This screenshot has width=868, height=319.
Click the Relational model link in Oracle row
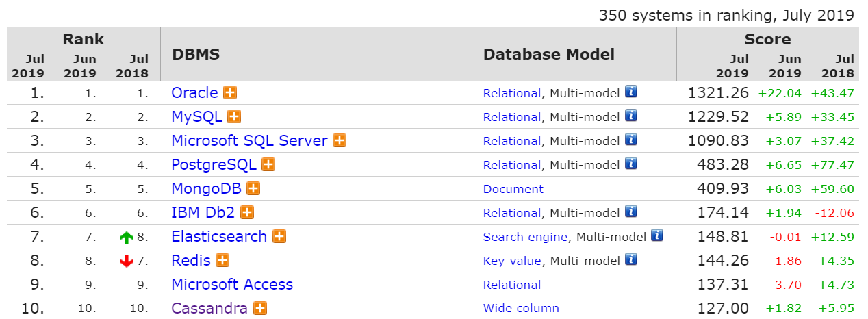512,93
